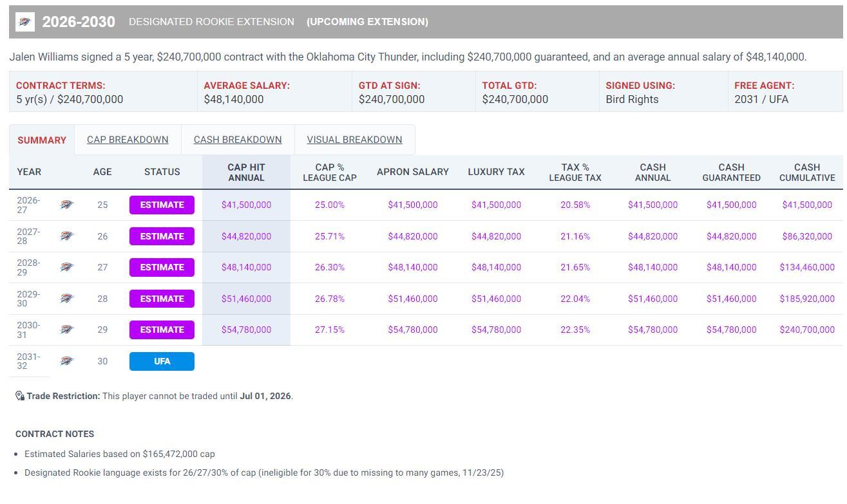Click the $54,780,000 cap hit for 2030-31
The image size is (847, 504).
[x=246, y=330]
